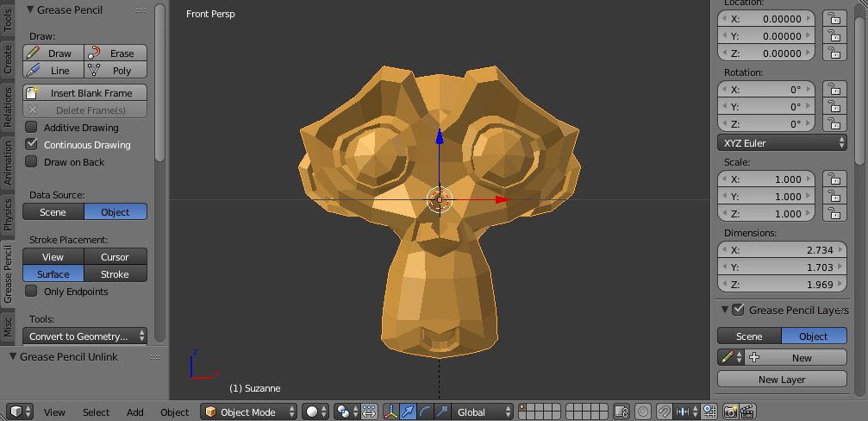Select the Erase tool
This screenshot has width=868, height=421.
[x=116, y=53]
